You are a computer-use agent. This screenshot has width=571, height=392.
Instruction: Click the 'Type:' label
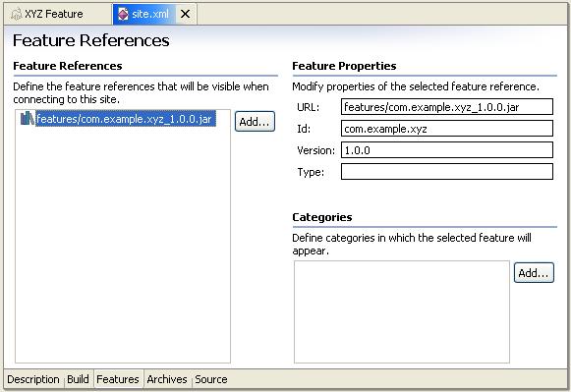[311, 172]
